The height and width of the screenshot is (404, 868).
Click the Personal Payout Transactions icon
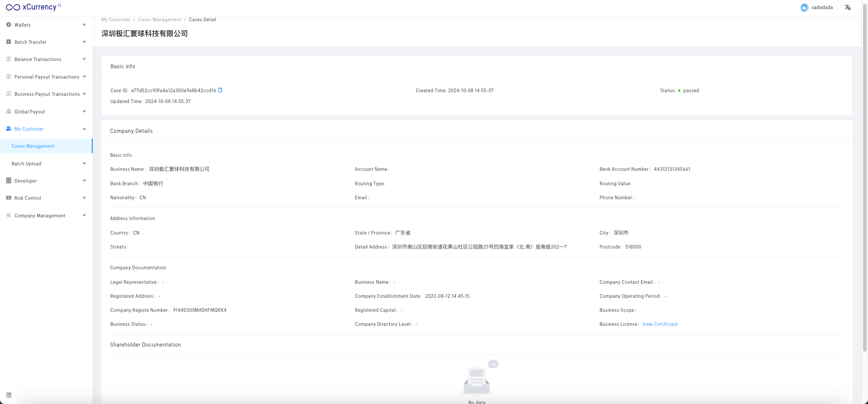[x=9, y=77]
